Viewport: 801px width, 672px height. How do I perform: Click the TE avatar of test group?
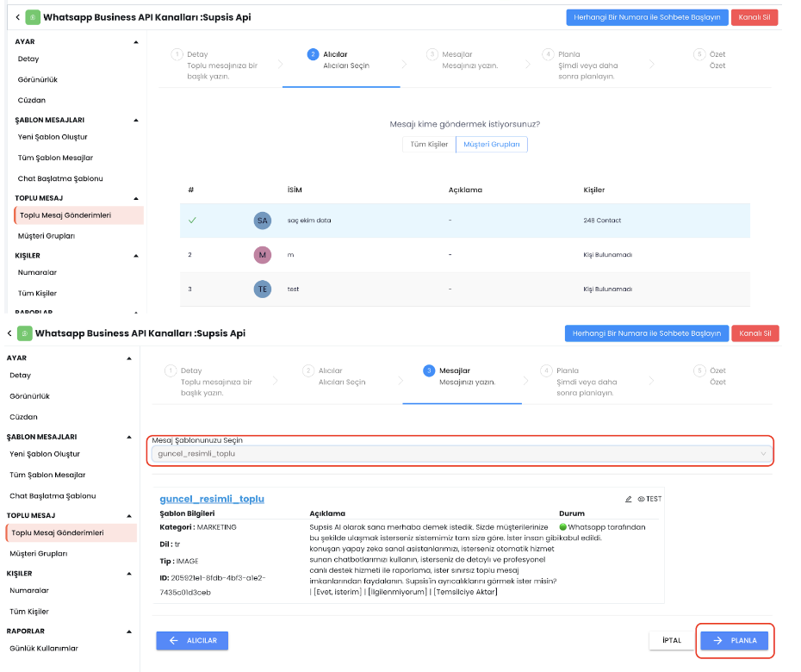(262, 289)
